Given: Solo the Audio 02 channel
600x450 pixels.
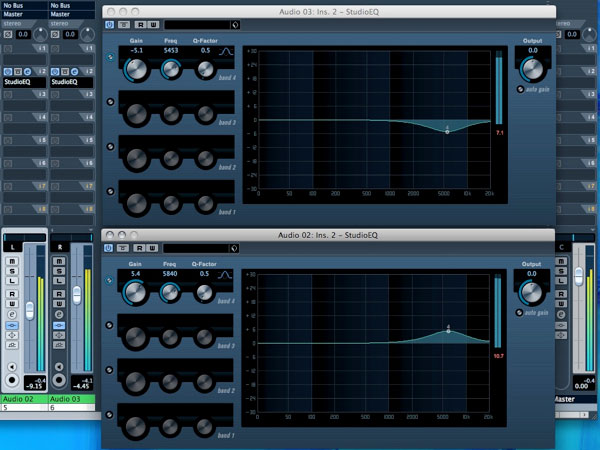Looking at the screenshot, I should 12,271.
